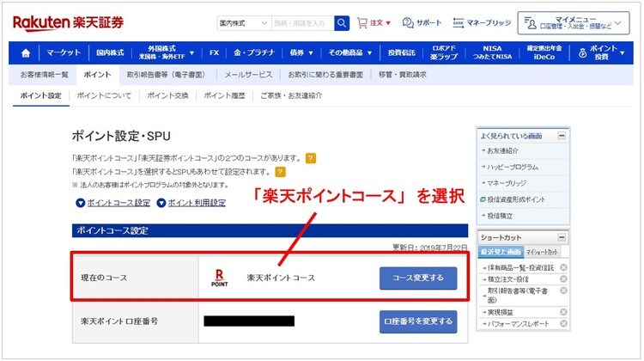This screenshot has width=644, height=361.
Task: Open 実現損益 recent link
Action: pos(501,313)
